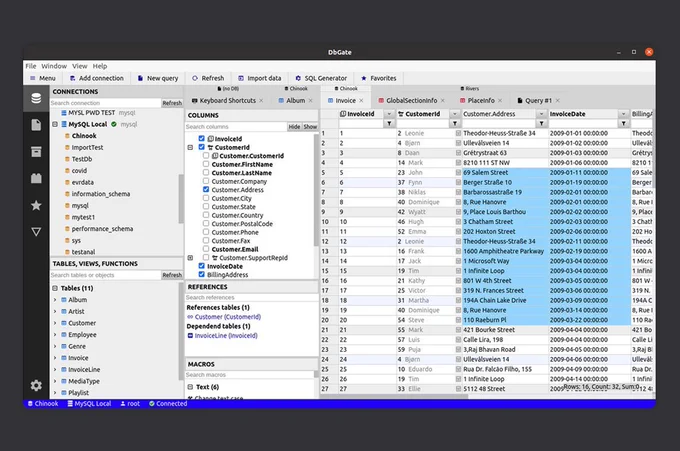The height and width of the screenshot is (451, 680).
Task: Open the Window menu
Action: [x=54, y=66]
